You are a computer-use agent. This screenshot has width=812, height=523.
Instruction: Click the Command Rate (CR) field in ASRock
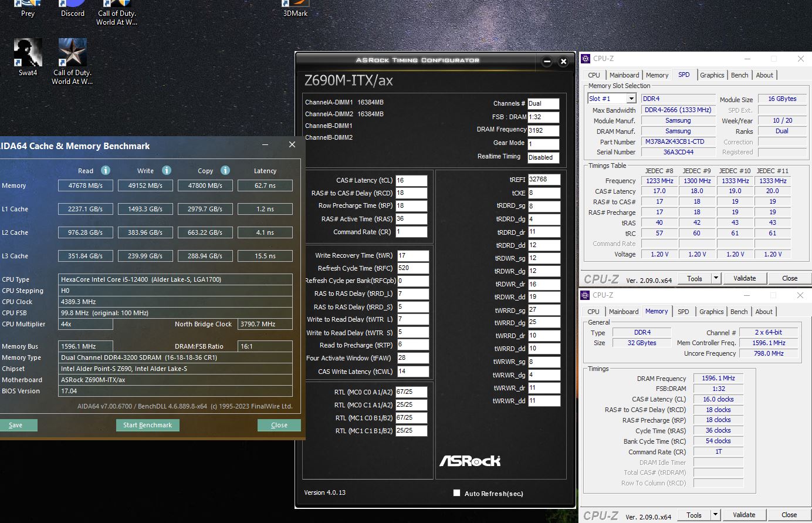[411, 231]
